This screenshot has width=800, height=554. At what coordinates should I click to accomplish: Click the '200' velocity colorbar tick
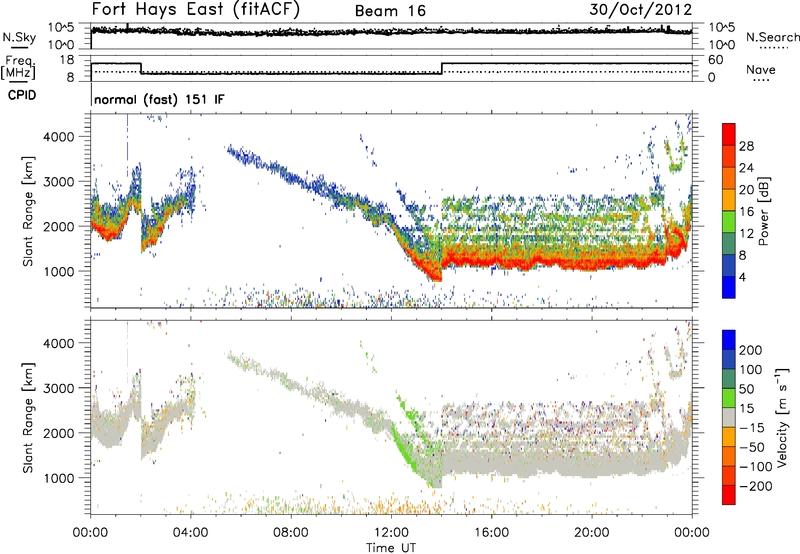751,350
